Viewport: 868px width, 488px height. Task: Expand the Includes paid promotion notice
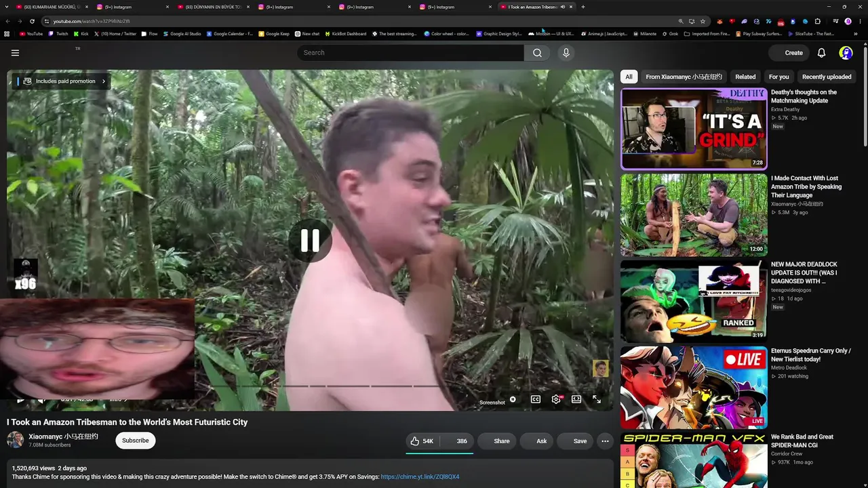[64, 81]
